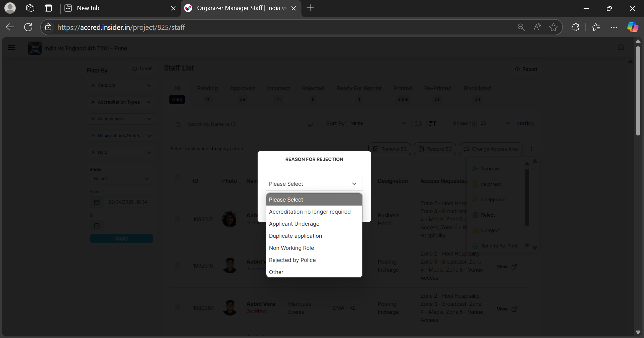
Task: Check the row checkbox for ID 1093017
Action: click(177, 219)
